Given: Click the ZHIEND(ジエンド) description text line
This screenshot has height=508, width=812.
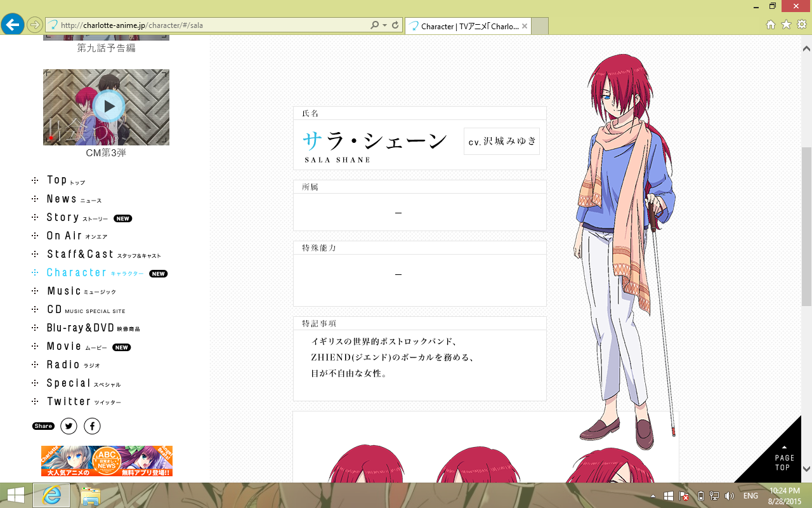Looking at the screenshot, I should point(393,358).
